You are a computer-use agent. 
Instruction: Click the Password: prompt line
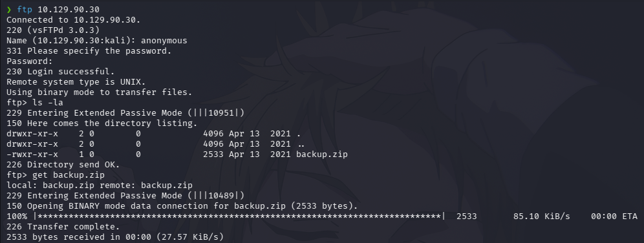(x=30, y=61)
